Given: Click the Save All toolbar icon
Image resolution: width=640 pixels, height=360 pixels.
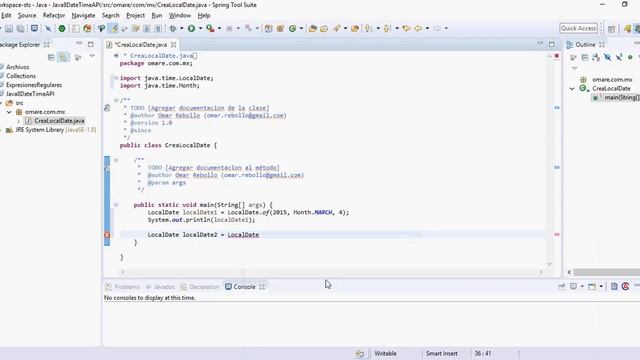Looking at the screenshot, I should [x=20, y=29].
